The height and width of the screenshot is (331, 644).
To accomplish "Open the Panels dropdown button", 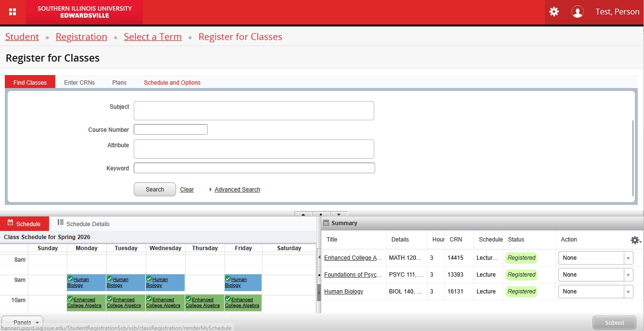I will (23, 323).
